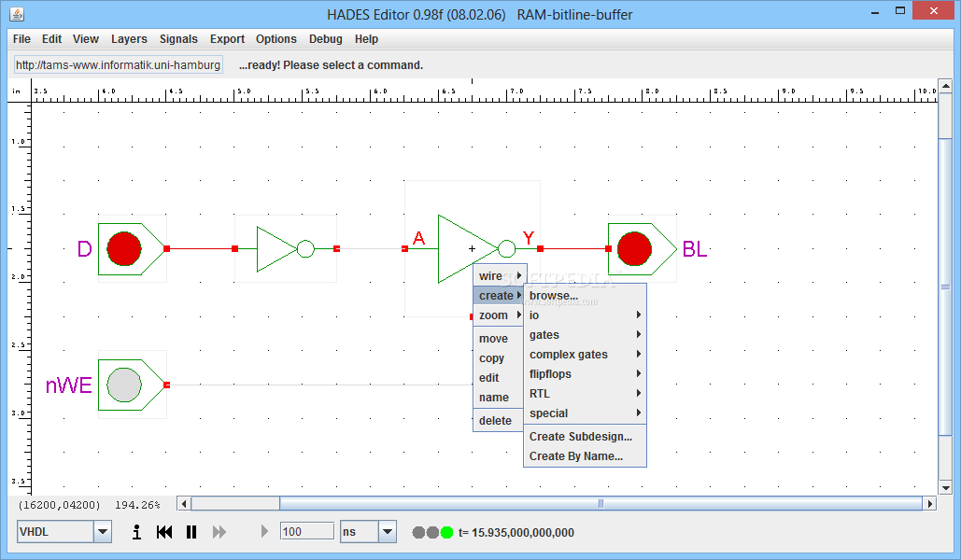The width and height of the screenshot is (961, 560).
Task: Fast-forward the simulation
Action: click(x=219, y=532)
